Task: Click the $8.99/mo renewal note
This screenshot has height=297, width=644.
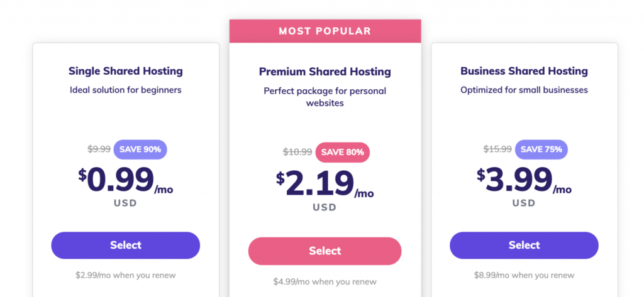Action: (x=524, y=275)
